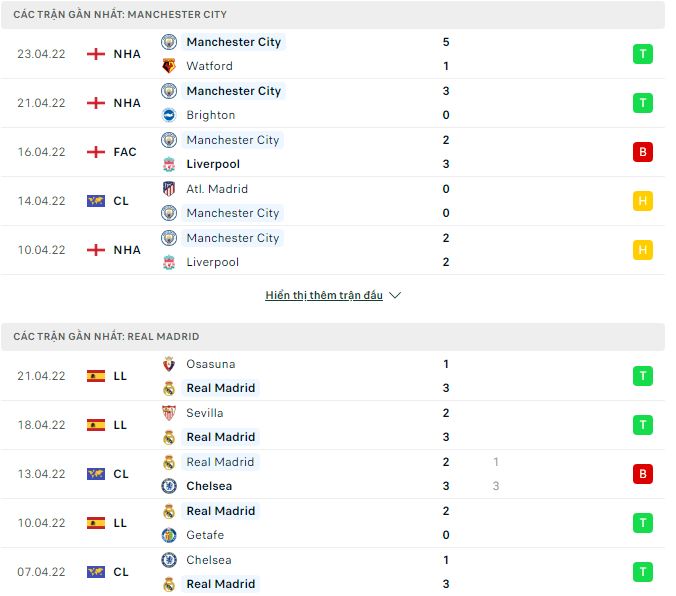The height and width of the screenshot is (596, 676).
Task: Click the Getafe club crest icon
Action: (x=169, y=535)
